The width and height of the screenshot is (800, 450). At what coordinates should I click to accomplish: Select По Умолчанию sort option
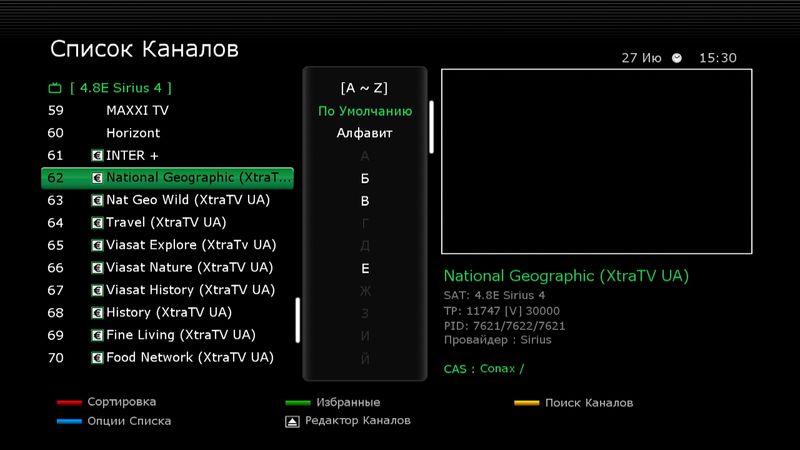click(x=365, y=111)
